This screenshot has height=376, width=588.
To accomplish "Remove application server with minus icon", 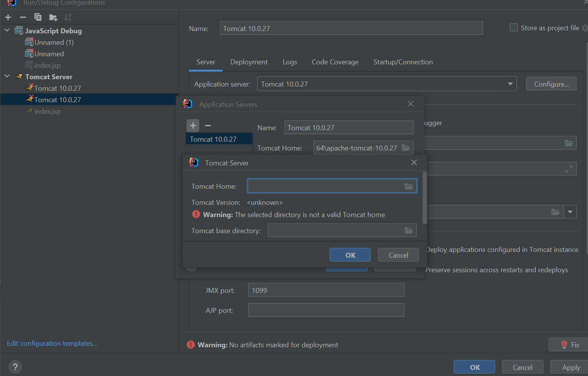I will [208, 126].
